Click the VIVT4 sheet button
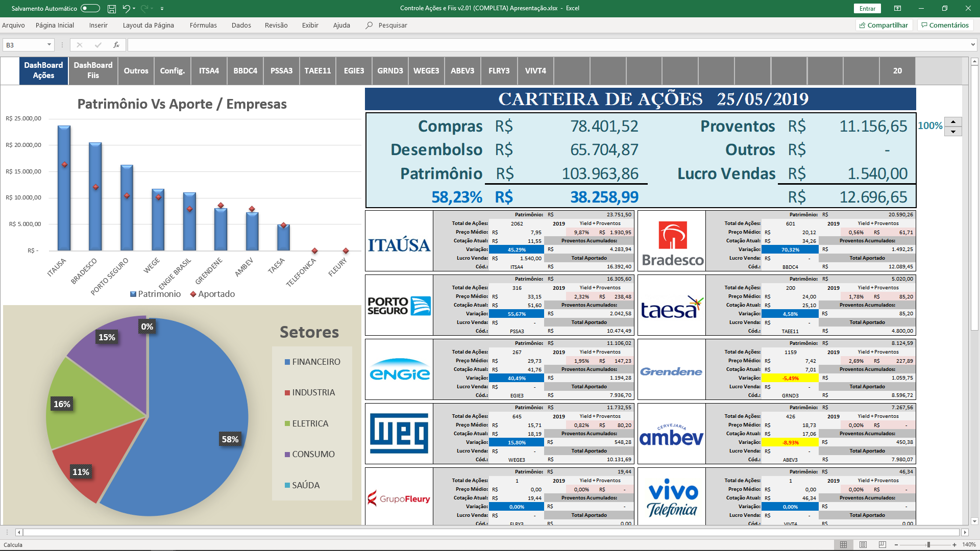The image size is (980, 551). pos(535,71)
